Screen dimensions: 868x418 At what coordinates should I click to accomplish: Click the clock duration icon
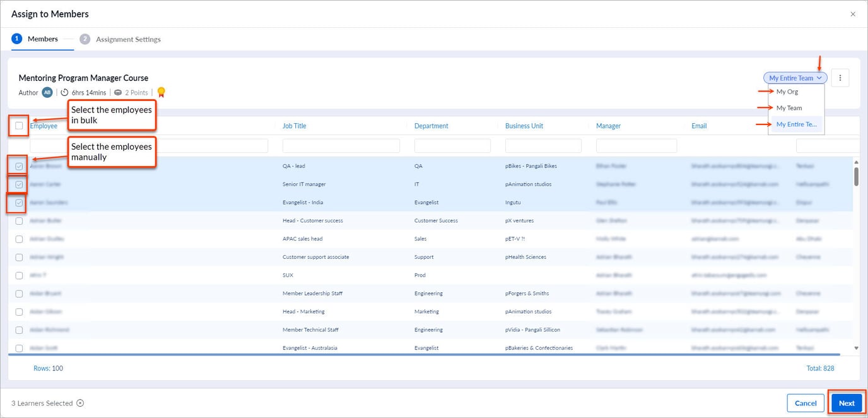pos(64,93)
